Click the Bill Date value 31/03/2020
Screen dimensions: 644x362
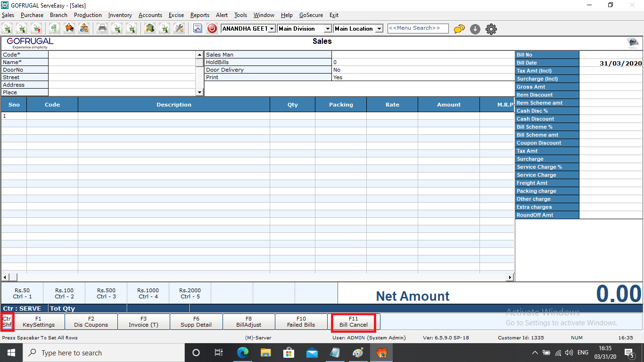[x=620, y=63]
